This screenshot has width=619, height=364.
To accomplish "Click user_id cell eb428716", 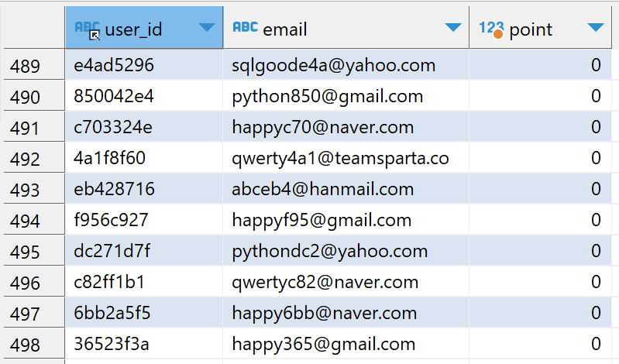I will (145, 189).
